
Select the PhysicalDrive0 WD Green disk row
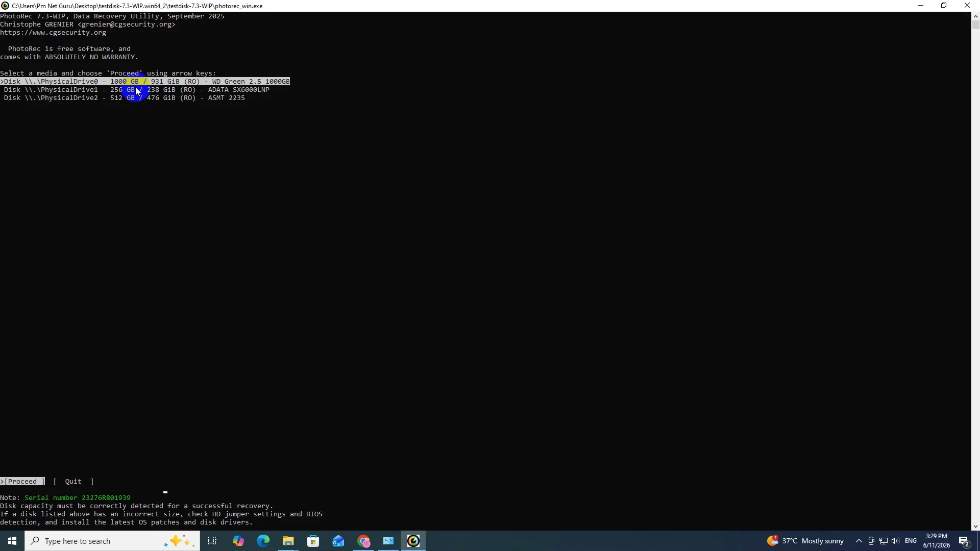pos(145,82)
